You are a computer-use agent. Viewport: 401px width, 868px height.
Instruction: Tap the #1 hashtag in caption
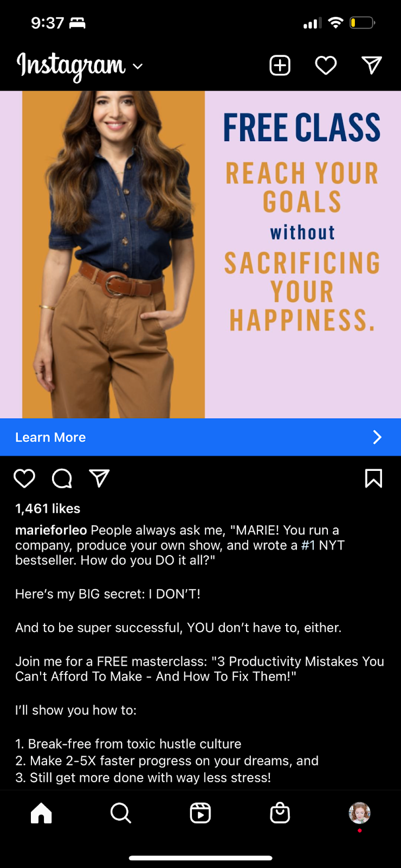(308, 545)
